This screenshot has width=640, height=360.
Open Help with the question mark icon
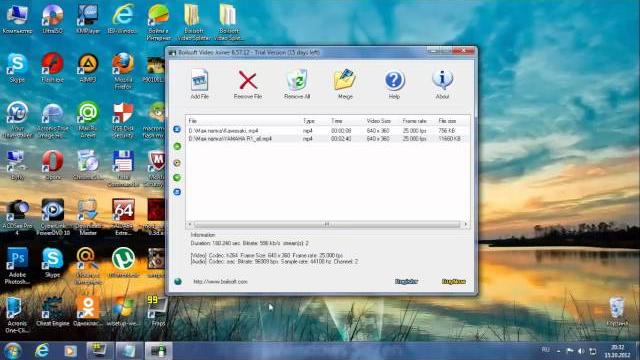click(394, 80)
